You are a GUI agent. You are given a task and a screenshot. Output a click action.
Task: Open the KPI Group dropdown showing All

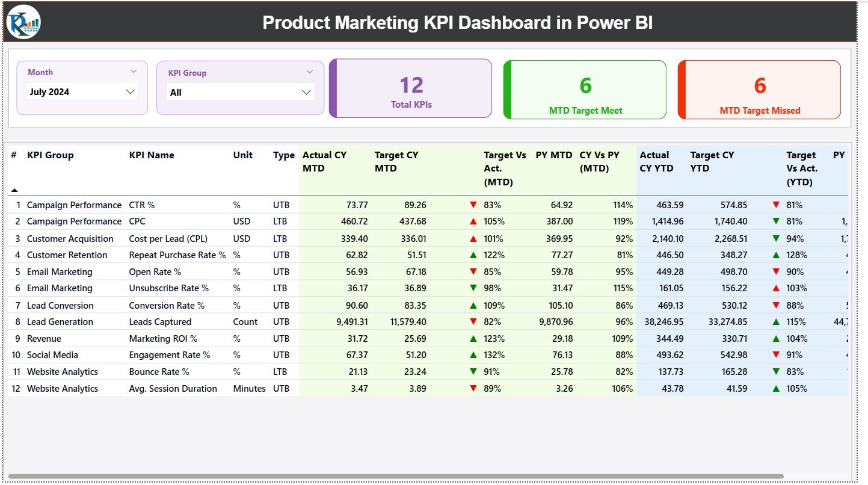click(240, 91)
